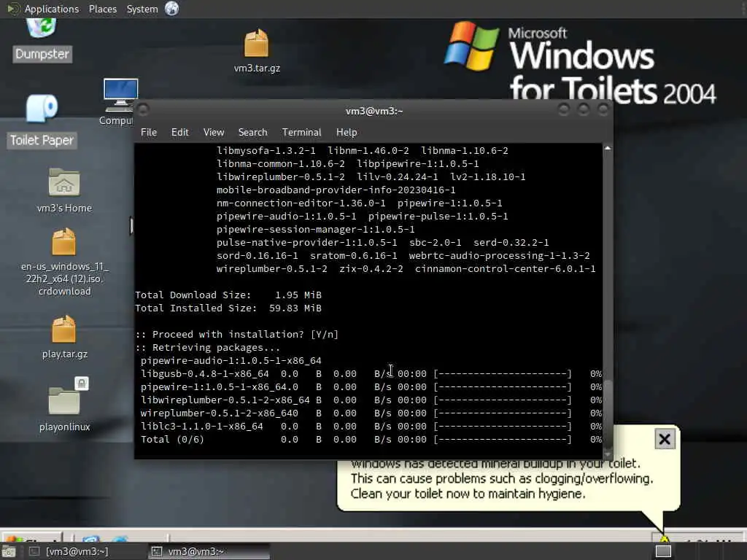Click the workspace switcher box in bottom panel

click(663, 551)
